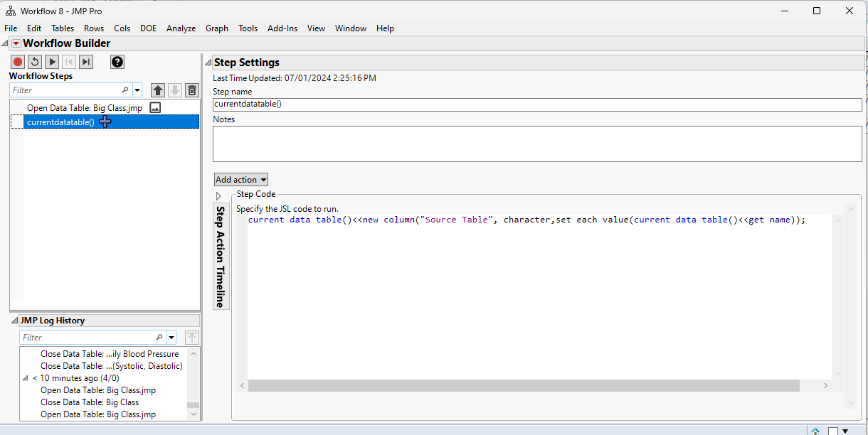
Task: Select the Close Data Table: Big Class log entry
Action: tap(90, 402)
